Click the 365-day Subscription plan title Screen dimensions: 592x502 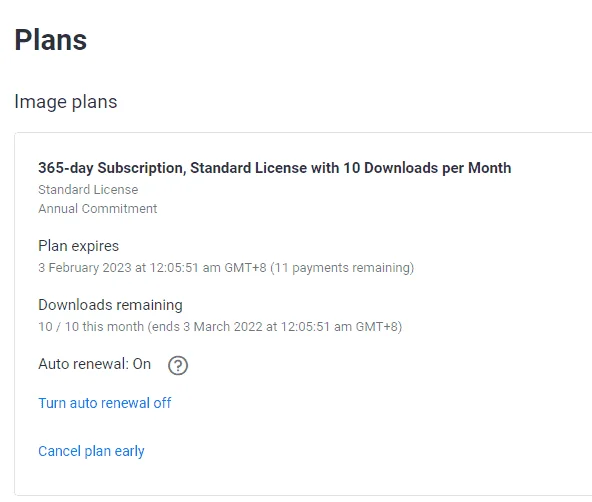point(274,168)
